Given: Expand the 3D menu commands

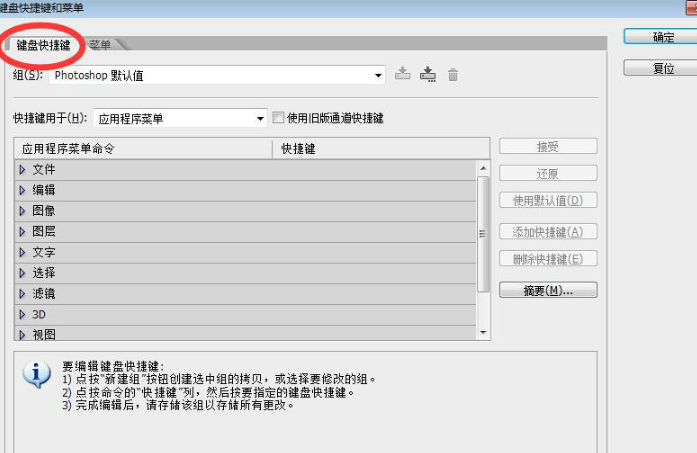Looking at the screenshot, I should [22, 314].
